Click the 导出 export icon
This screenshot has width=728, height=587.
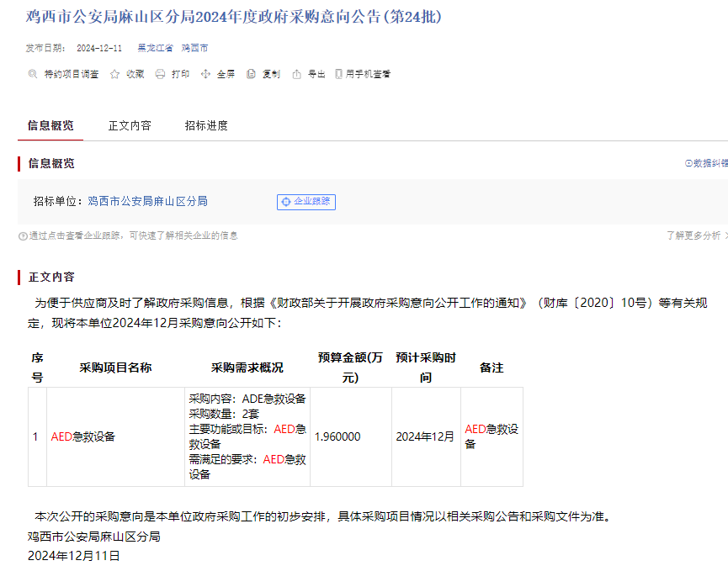(296, 74)
